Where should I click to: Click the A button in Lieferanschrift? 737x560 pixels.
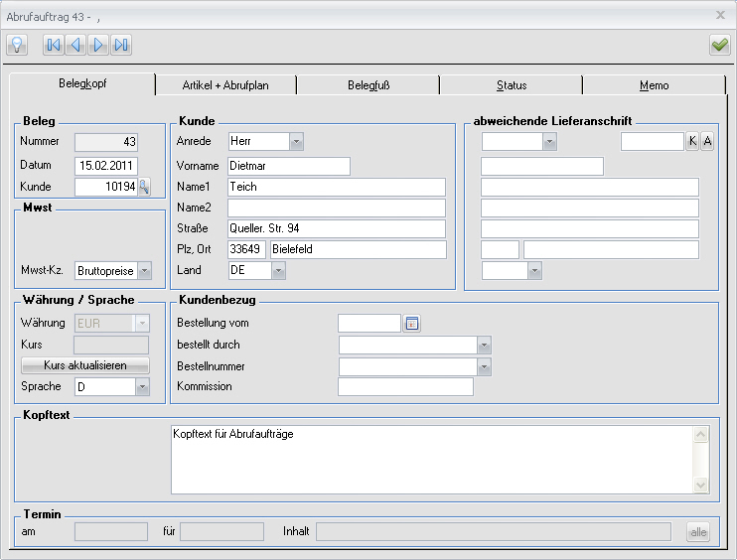[707, 141]
